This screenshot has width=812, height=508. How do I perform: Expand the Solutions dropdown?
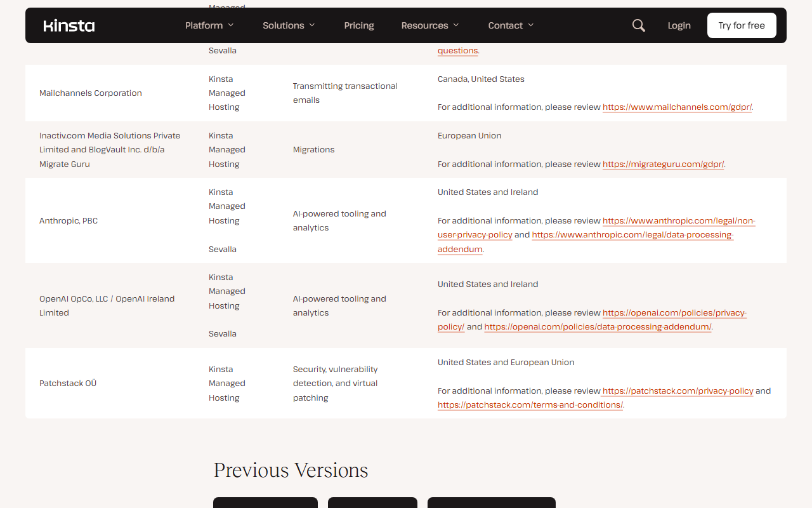click(289, 25)
